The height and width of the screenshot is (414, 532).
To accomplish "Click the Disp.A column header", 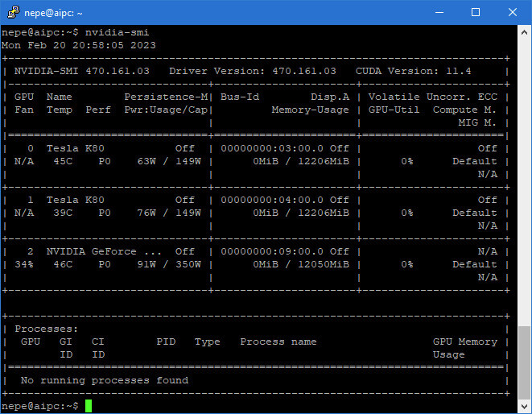I will [x=330, y=97].
